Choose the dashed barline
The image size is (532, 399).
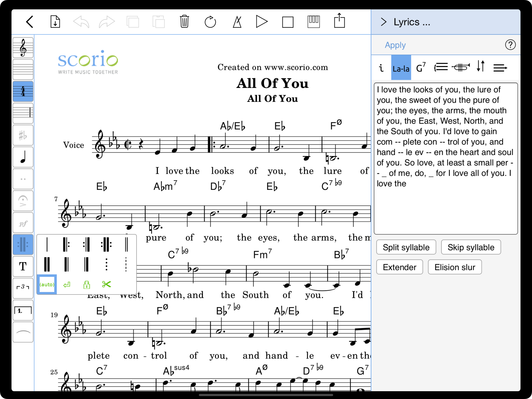click(x=126, y=264)
